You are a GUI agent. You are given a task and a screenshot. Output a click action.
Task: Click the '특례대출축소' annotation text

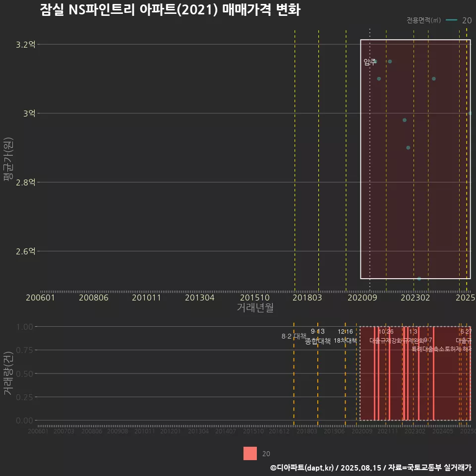(427, 349)
